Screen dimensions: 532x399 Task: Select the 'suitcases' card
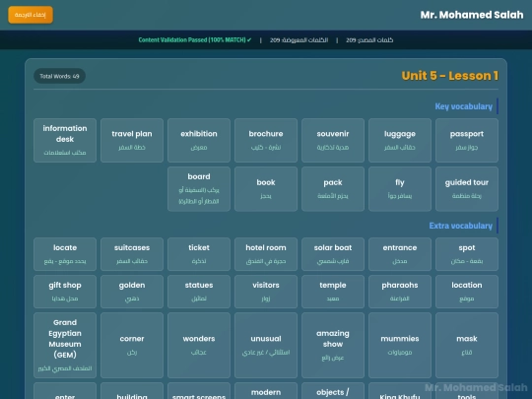(132, 254)
